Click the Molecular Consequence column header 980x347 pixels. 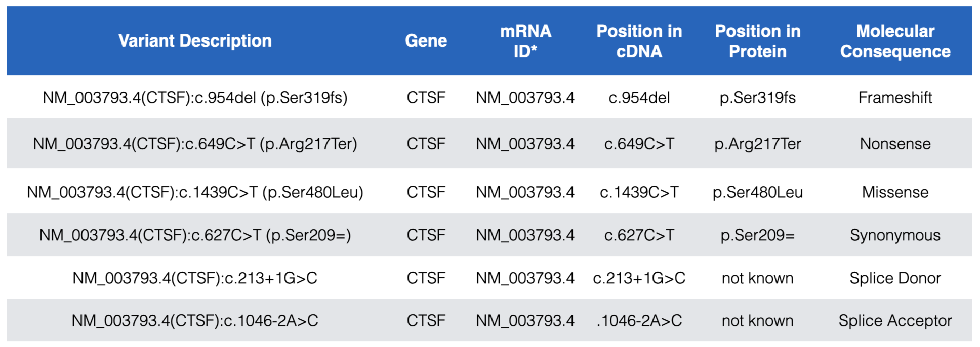click(x=895, y=41)
